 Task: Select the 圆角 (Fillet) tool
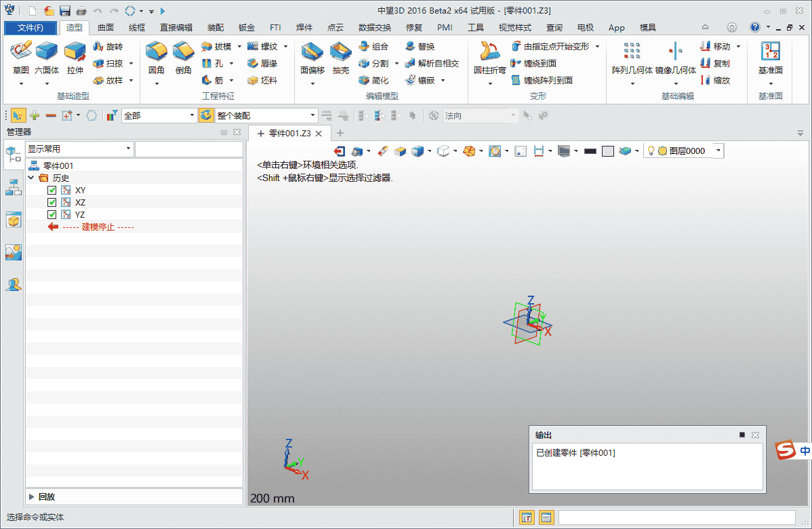coord(157,52)
